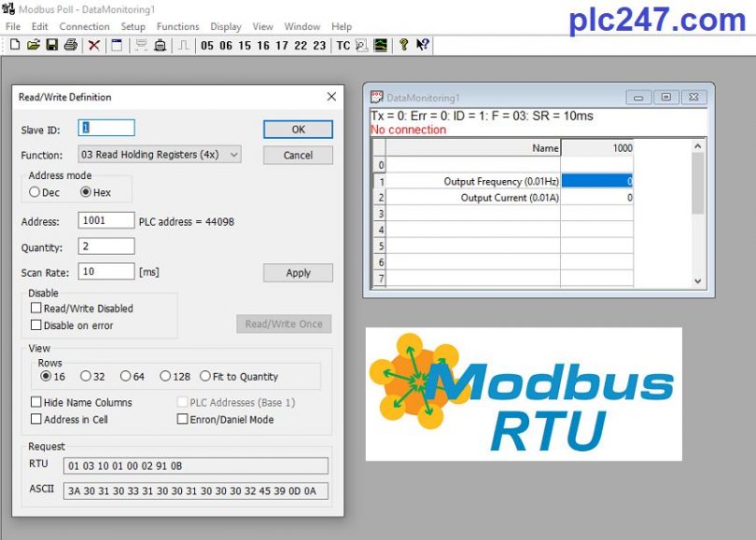Select 32 rows option
Screen dimensions: 756x540
point(86,376)
